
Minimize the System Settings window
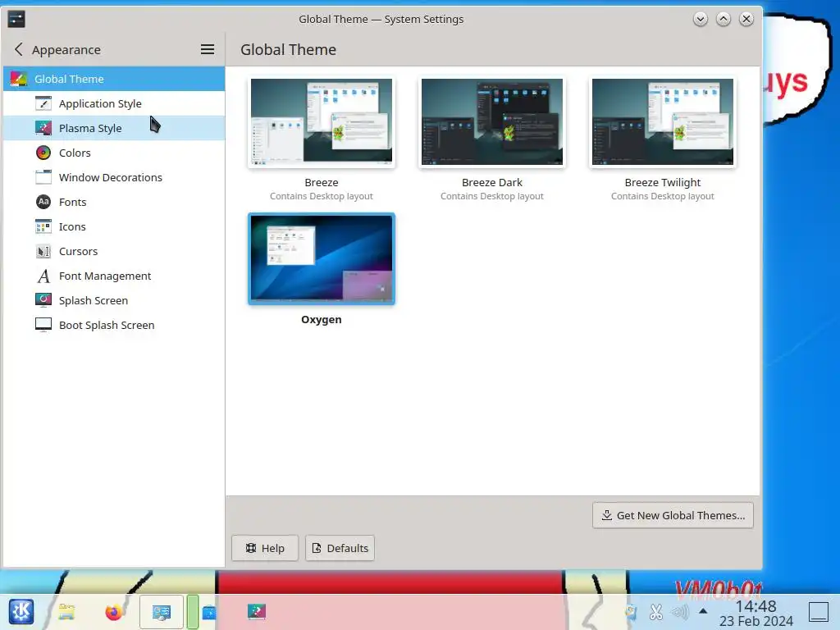pyautogui.click(x=701, y=20)
